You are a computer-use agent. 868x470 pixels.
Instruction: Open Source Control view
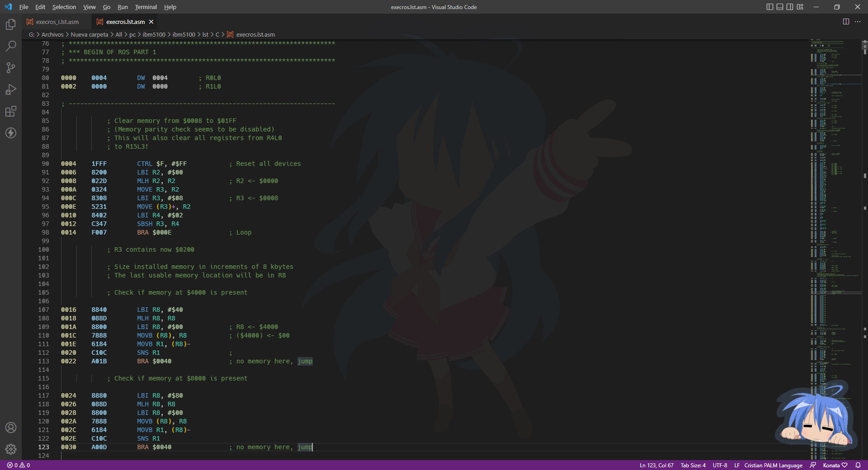pos(10,68)
